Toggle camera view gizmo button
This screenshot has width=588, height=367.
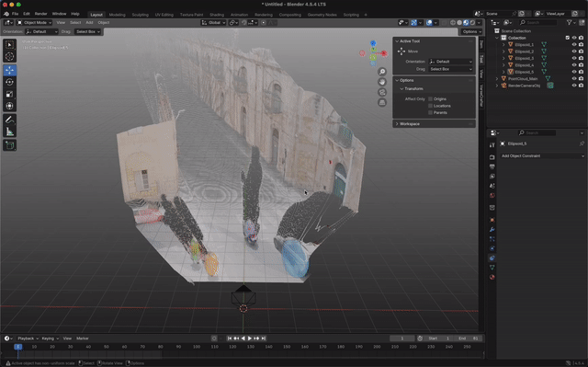coord(382,92)
